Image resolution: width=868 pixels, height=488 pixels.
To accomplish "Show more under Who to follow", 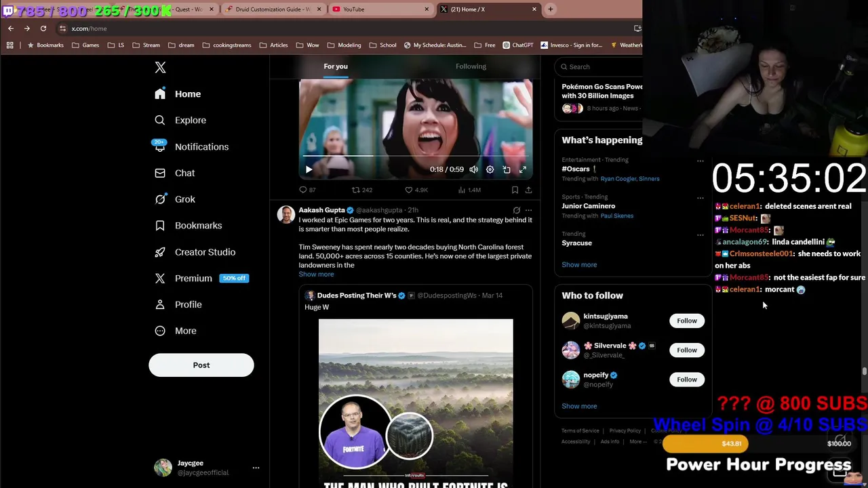I will click(x=579, y=406).
